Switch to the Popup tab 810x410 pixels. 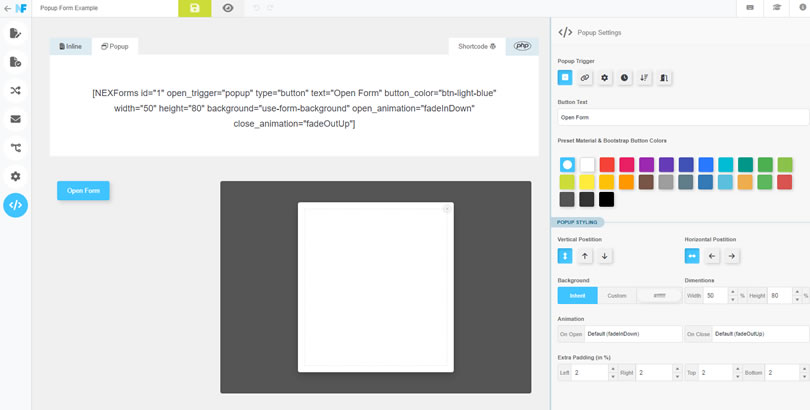coord(115,46)
